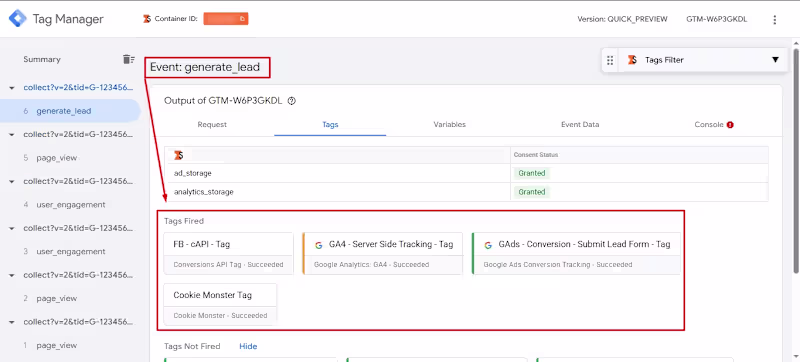The width and height of the screenshot is (800, 362).
Task: Click Hide link next to Tags Not Fired
Action: (x=248, y=346)
